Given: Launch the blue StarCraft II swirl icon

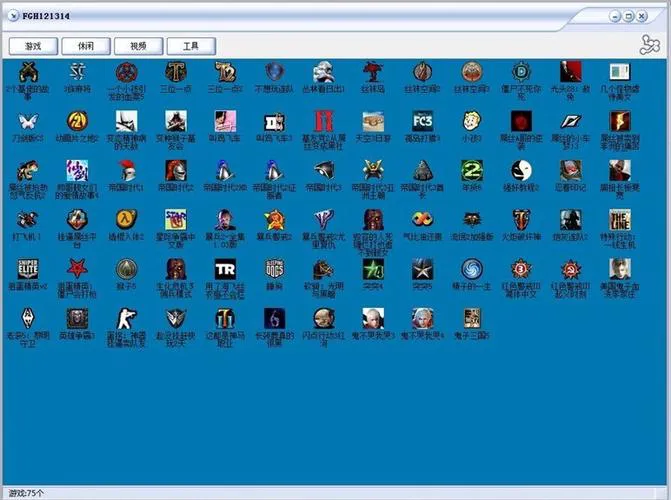Looking at the screenshot, I should point(472,269).
